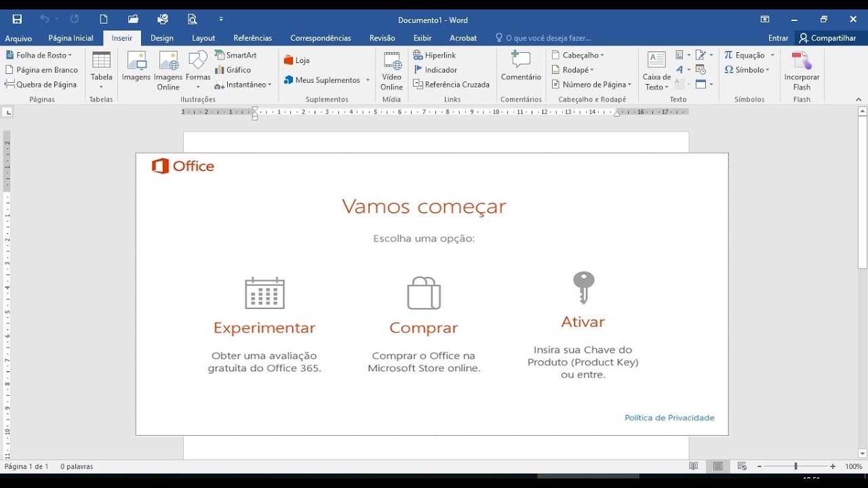
Task: Switch to the Exibir tab
Action: pyautogui.click(x=422, y=38)
